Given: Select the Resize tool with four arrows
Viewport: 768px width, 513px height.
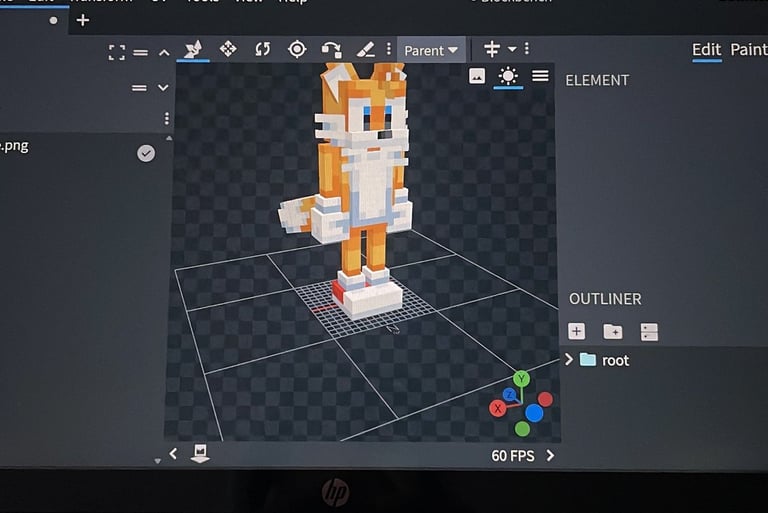Looking at the screenshot, I should coord(228,49).
